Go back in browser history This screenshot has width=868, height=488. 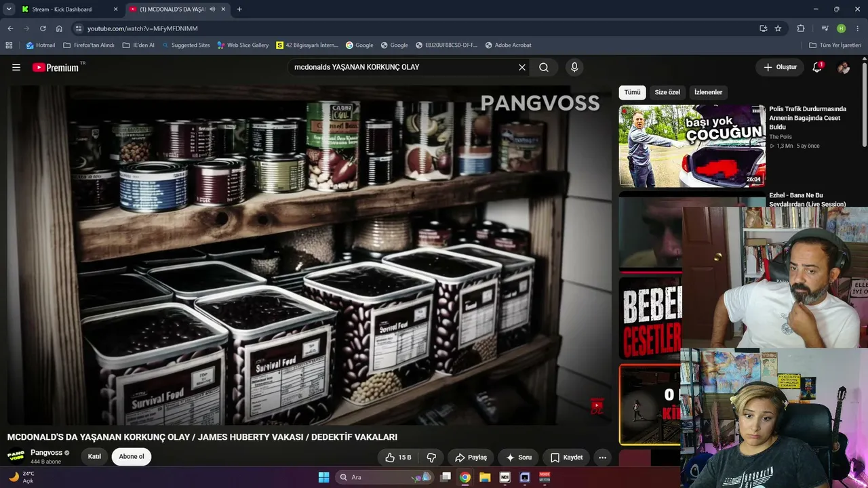coord(10,28)
